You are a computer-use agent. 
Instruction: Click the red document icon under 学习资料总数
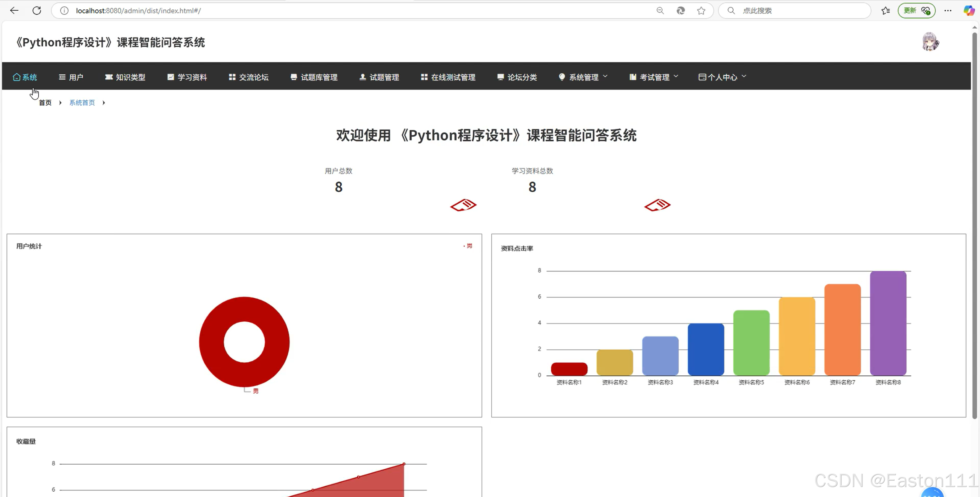point(657,205)
